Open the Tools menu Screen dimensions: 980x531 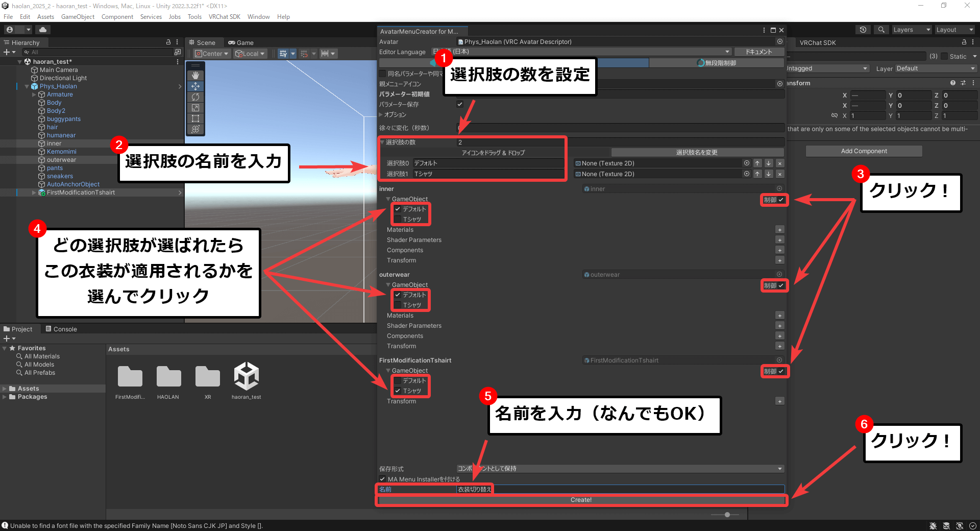194,17
